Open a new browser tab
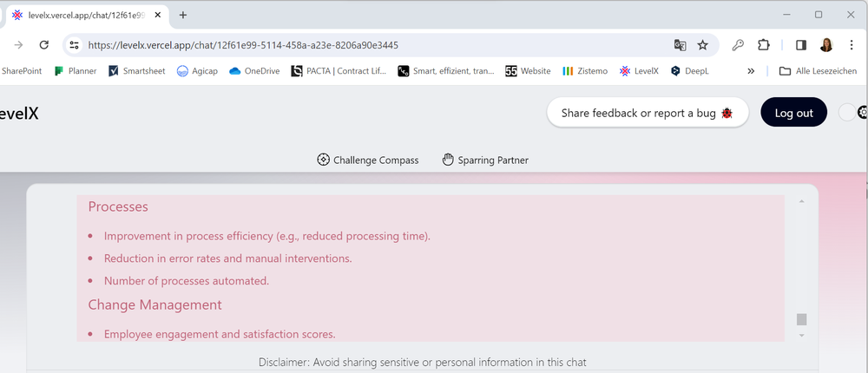This screenshot has width=868, height=373. [183, 15]
